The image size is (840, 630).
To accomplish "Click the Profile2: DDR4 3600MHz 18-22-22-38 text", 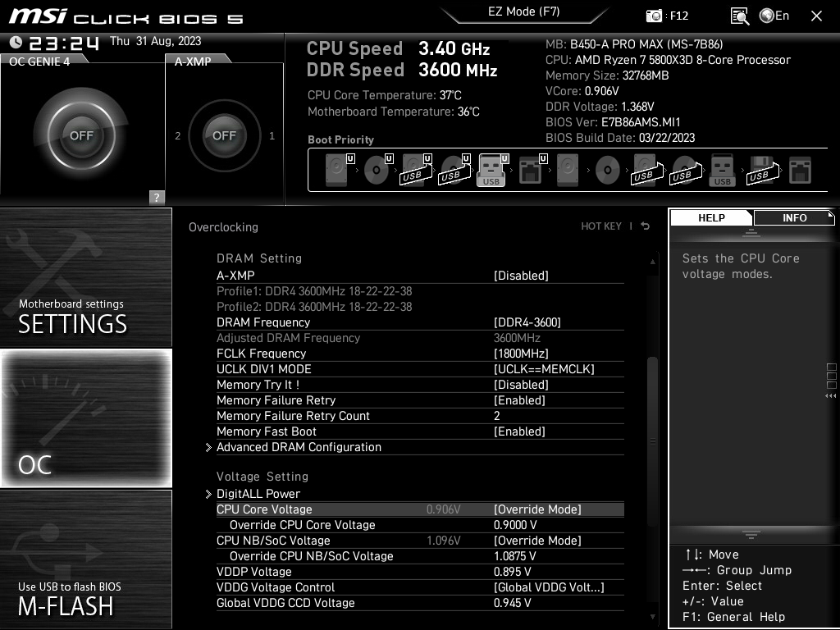I will click(314, 307).
